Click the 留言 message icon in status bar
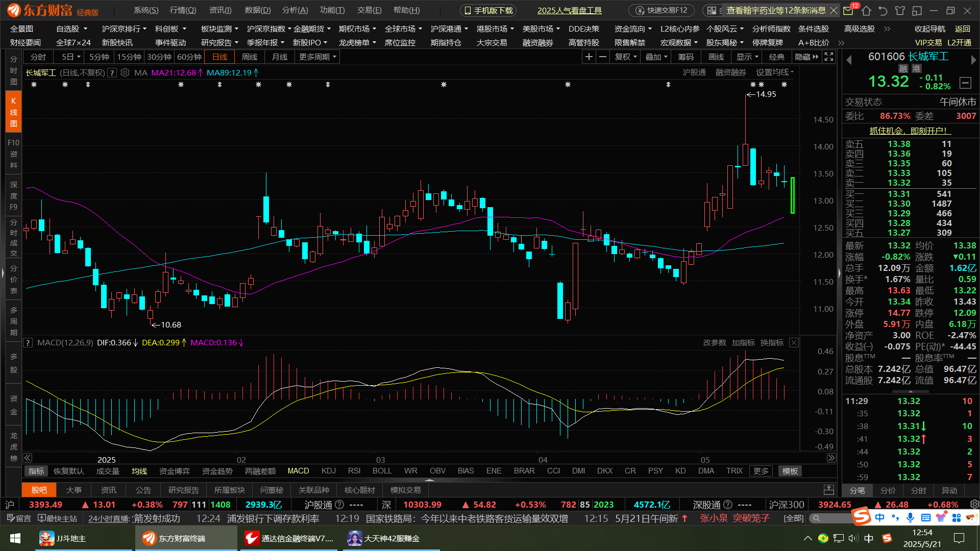 tap(18, 518)
